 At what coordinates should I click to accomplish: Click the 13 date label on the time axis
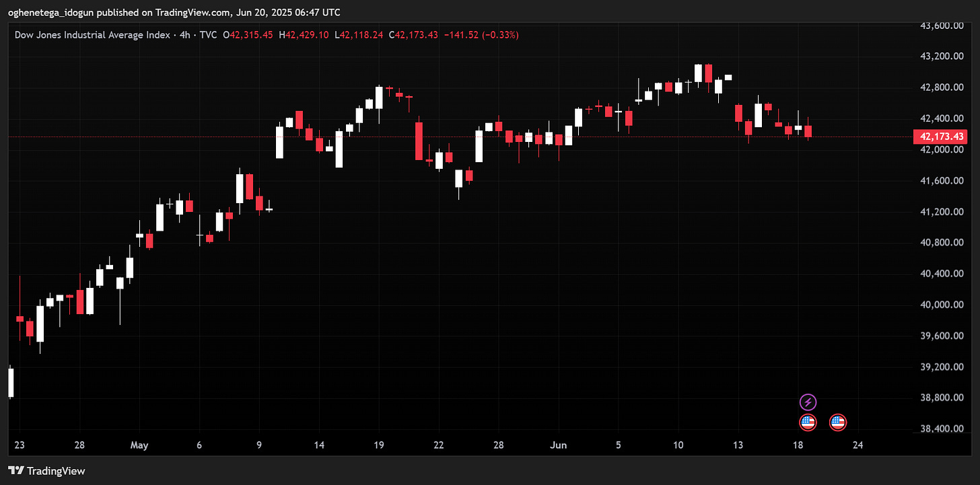[x=738, y=445]
